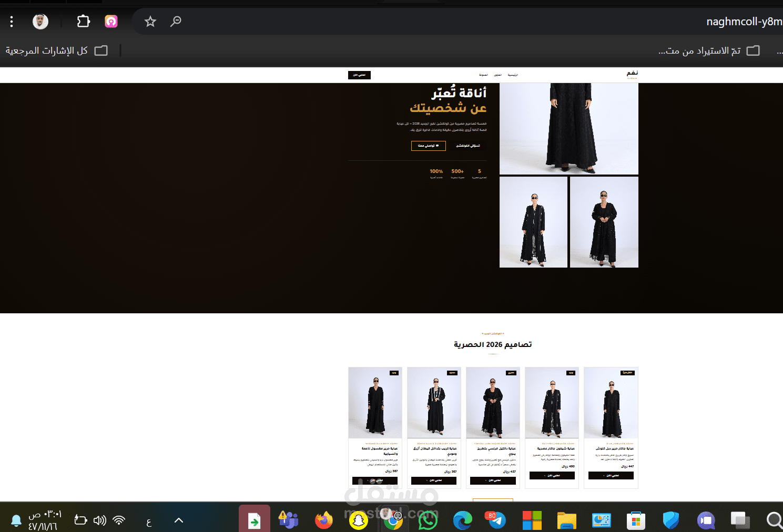Open the المدونة nav link
This screenshot has width=783, height=532.
pyautogui.click(x=483, y=75)
